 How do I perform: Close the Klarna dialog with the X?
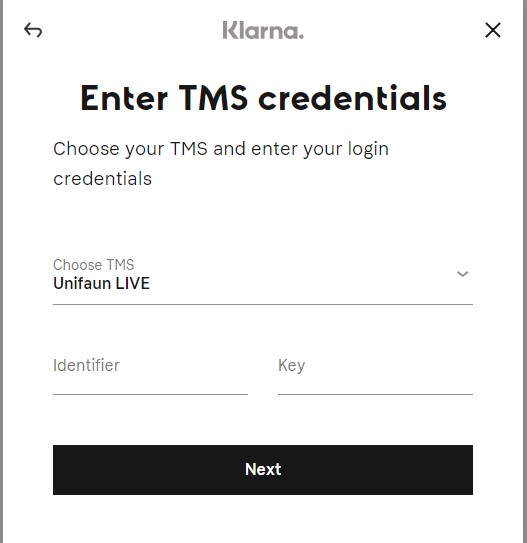pos(493,30)
